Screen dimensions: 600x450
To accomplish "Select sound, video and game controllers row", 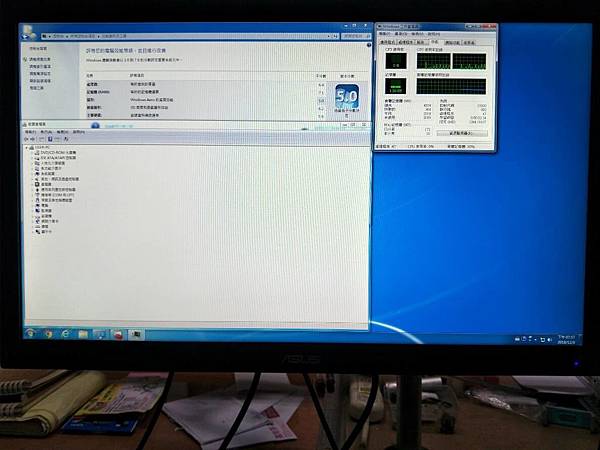I will 57,179.
